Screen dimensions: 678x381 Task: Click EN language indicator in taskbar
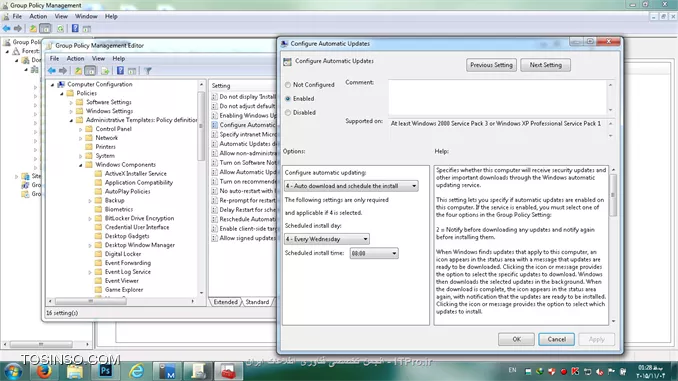[x=512, y=370]
